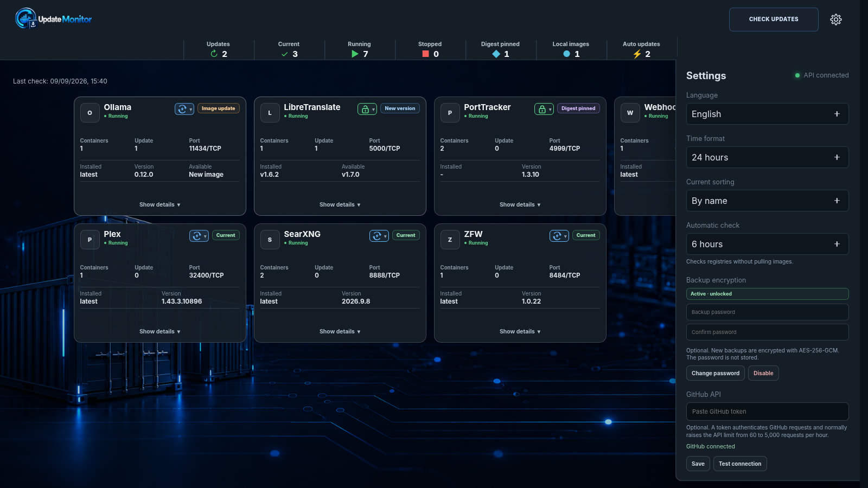Open ZFW auto-update mode dropdown

point(559,236)
